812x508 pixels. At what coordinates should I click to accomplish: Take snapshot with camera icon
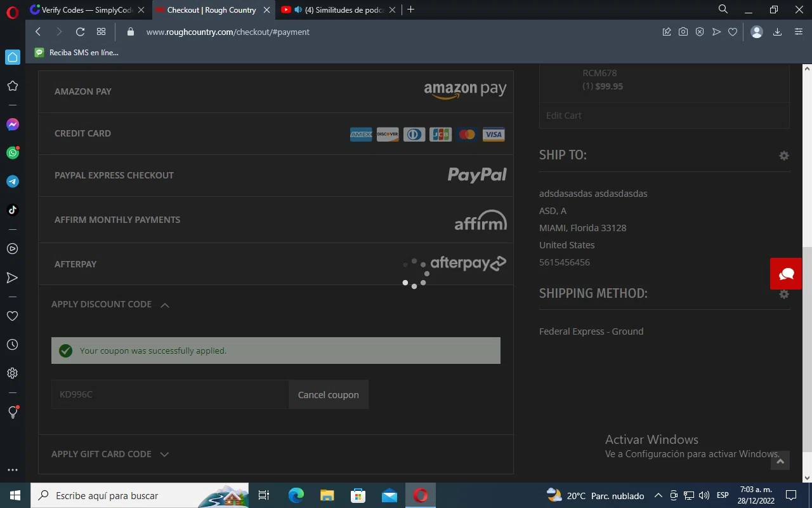click(683, 32)
